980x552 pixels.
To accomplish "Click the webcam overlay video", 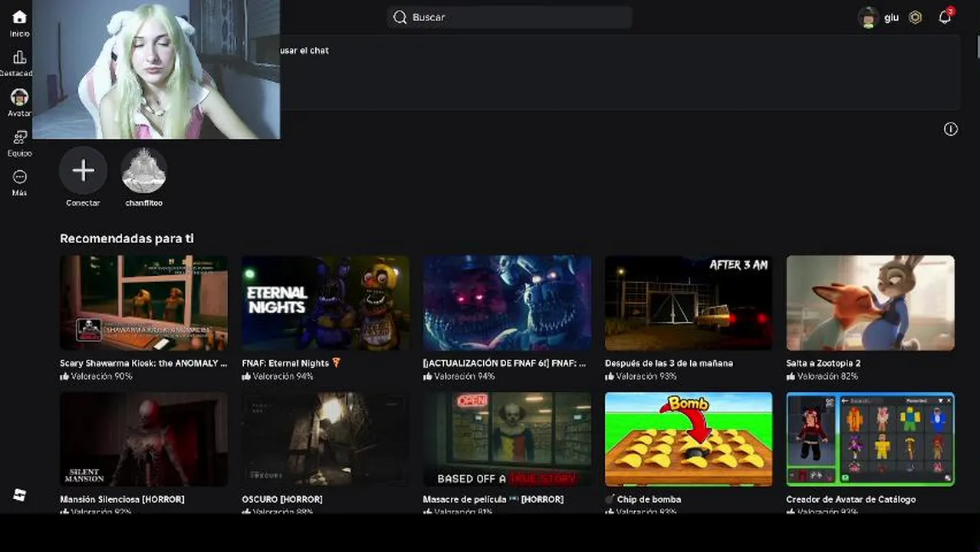I will pyautogui.click(x=156, y=69).
